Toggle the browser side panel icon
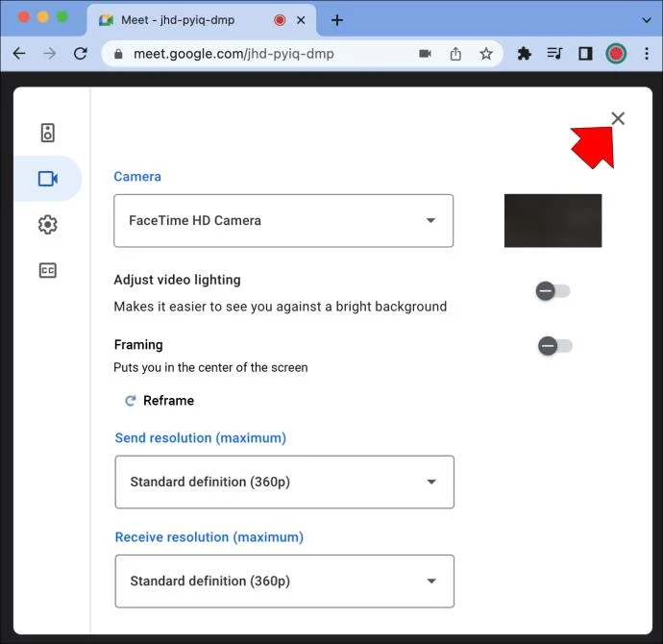The image size is (663, 644). tap(585, 54)
